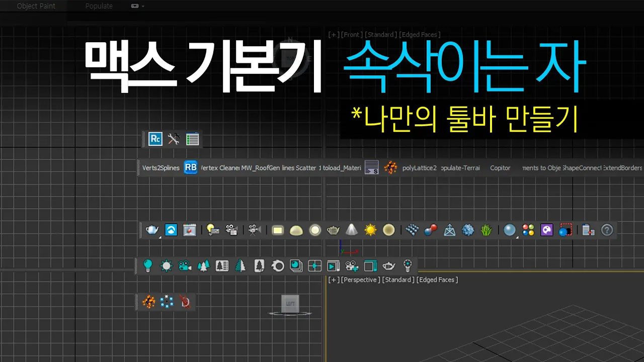Click the LEFT face of the ViewCube

[290, 303]
